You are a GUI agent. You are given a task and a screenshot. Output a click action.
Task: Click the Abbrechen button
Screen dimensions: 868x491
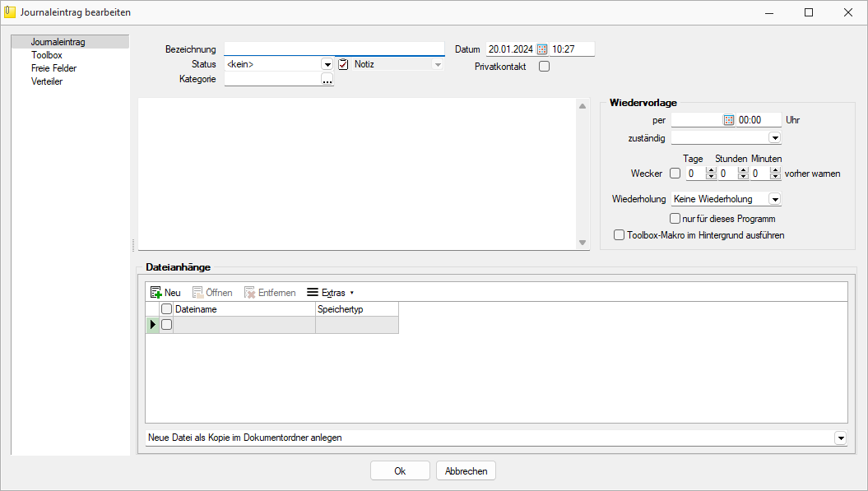coord(466,471)
